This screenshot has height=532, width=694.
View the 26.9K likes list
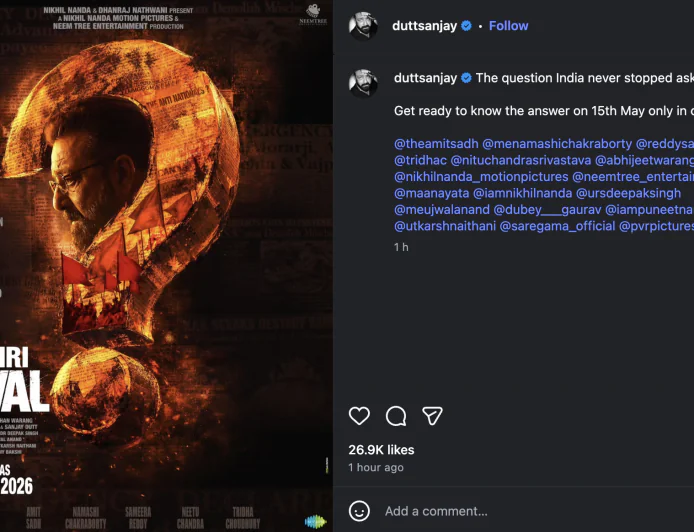(381, 450)
